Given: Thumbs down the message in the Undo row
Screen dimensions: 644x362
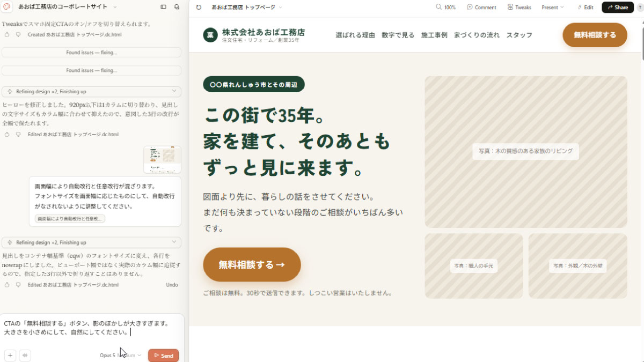Looking at the screenshot, I should 18,285.
